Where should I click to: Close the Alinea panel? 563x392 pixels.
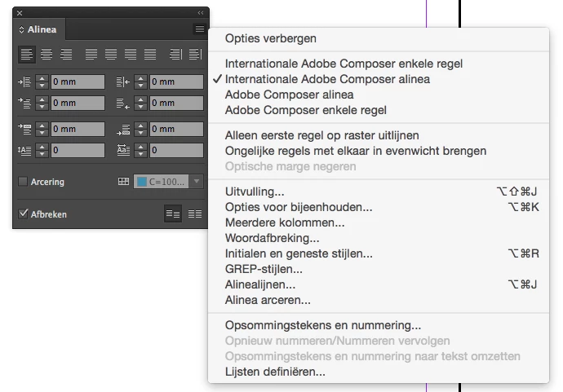[20, 13]
